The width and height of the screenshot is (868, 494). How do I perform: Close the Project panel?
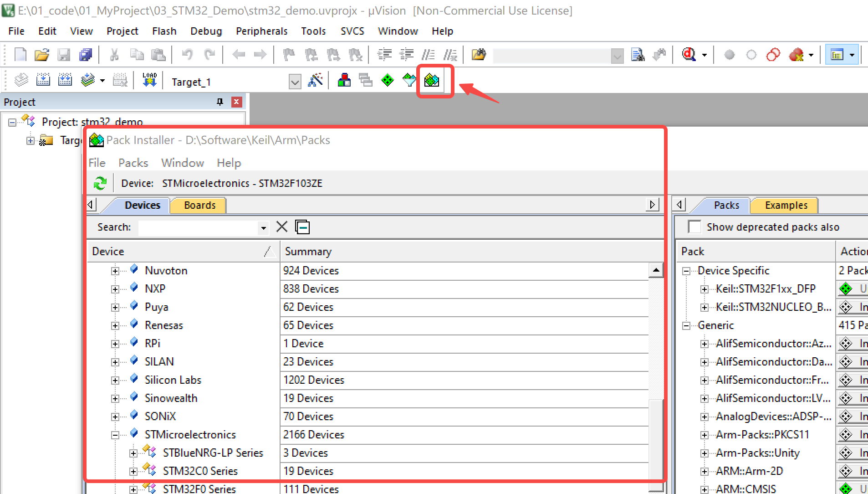click(x=236, y=102)
